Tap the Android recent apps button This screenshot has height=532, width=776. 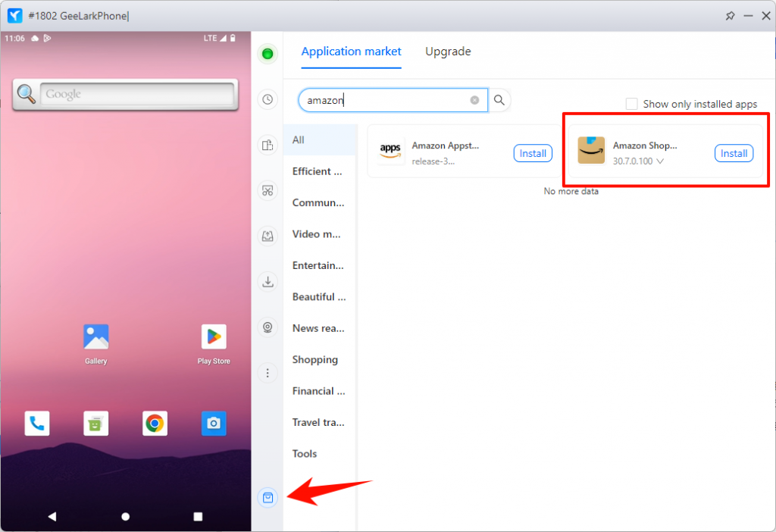pos(198,517)
